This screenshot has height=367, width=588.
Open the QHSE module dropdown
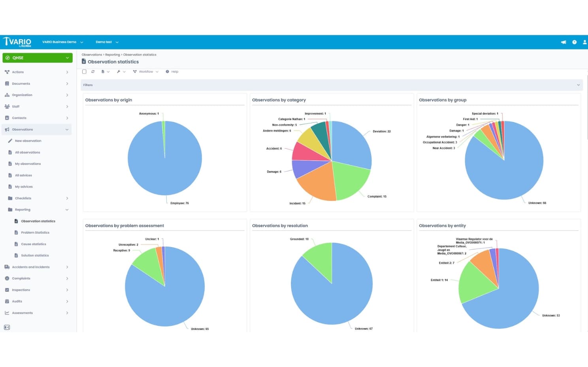coord(38,58)
